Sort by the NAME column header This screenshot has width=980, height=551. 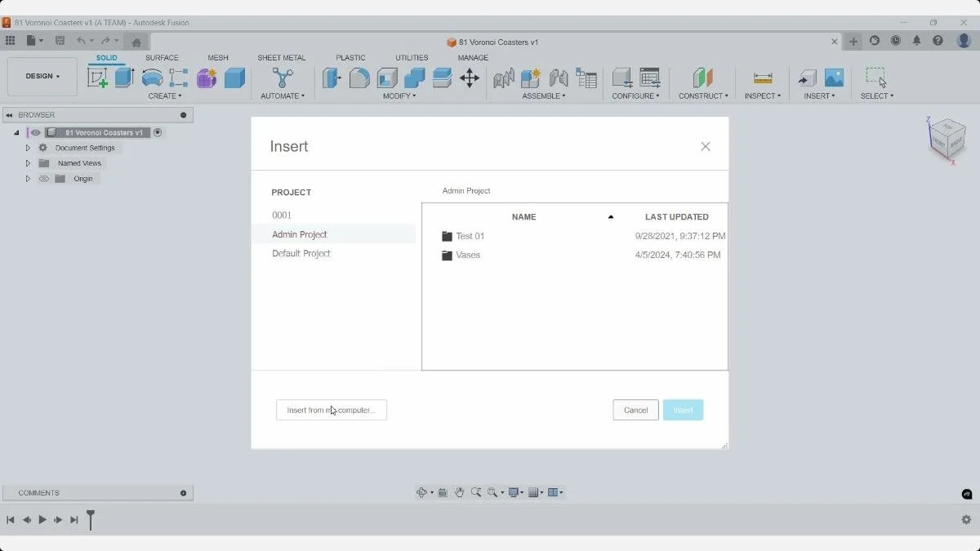point(523,217)
